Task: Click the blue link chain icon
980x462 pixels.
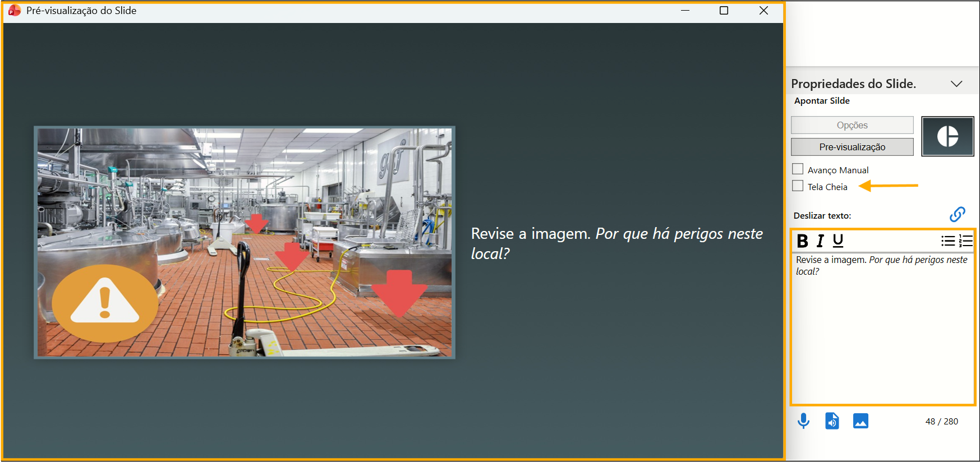Action: [957, 214]
